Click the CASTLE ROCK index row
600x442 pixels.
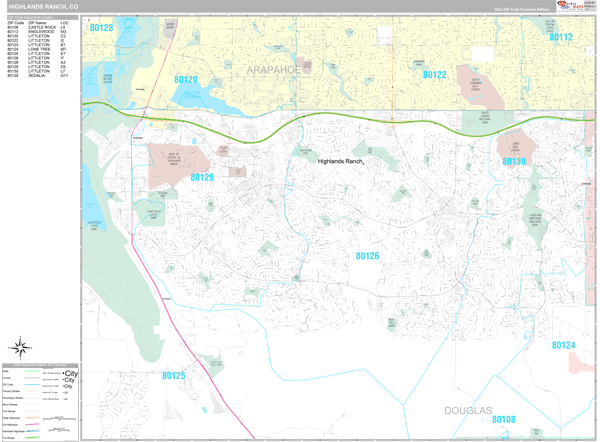37,28
